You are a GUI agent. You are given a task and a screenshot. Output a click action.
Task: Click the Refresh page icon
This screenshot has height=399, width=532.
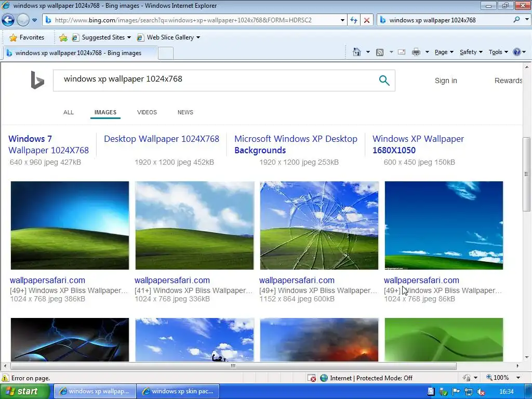pos(354,20)
